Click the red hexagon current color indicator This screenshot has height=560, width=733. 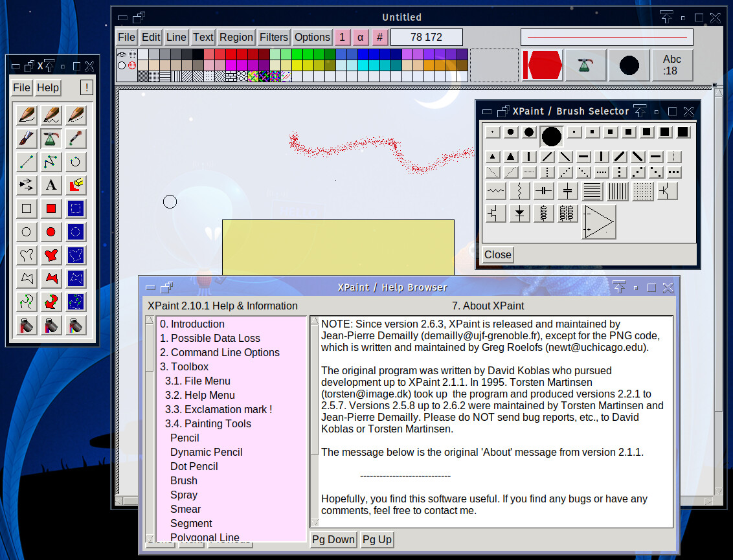pos(542,65)
